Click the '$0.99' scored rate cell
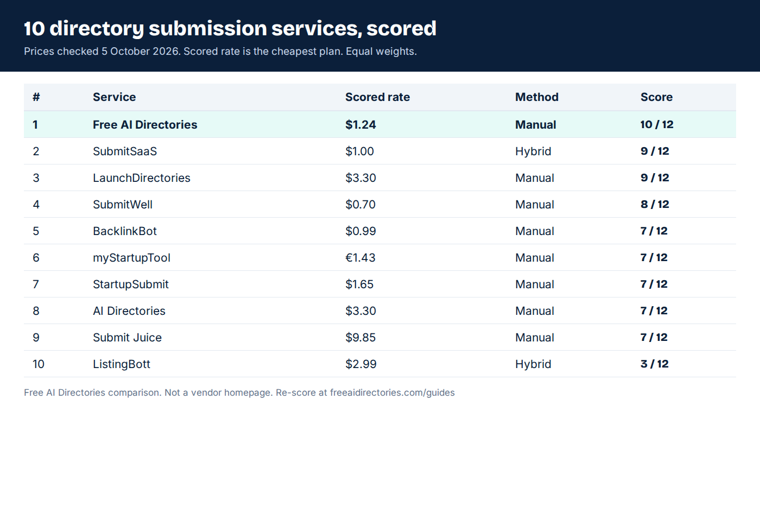760x532 pixels. pos(360,231)
